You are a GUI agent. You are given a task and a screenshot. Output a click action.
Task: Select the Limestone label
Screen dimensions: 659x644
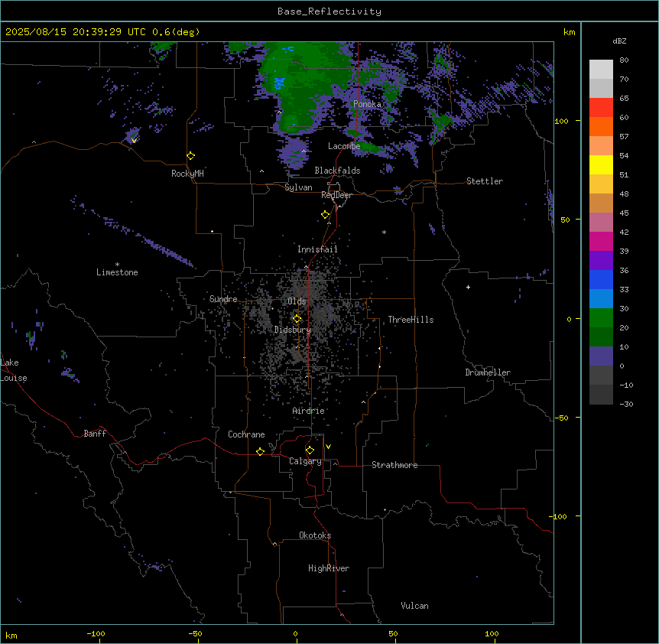117,272
